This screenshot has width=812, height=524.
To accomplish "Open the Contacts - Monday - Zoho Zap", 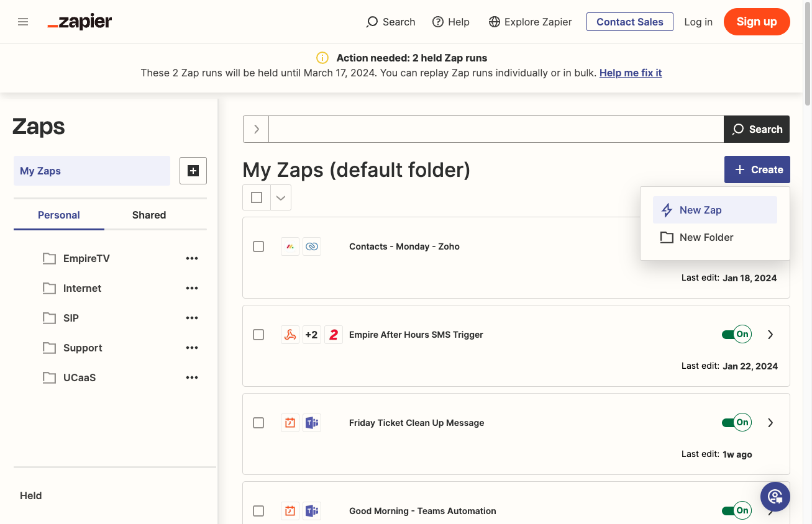I will [x=404, y=246].
